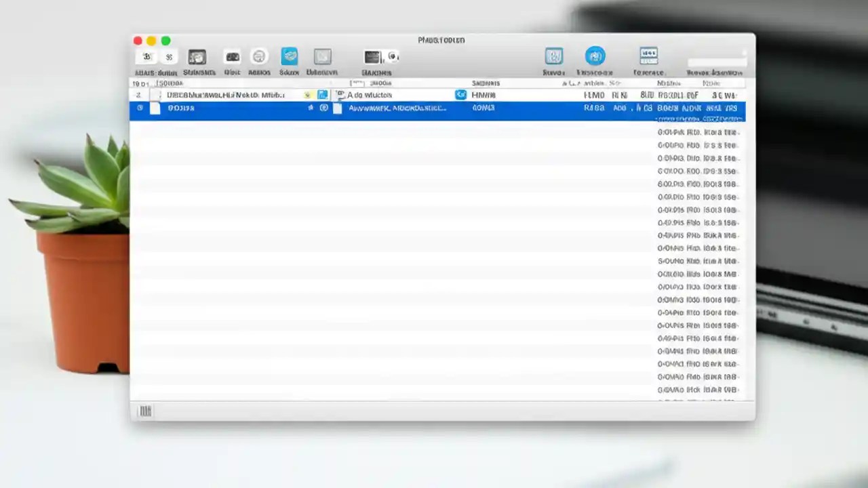Click the blue share toolbar icon
The height and width of the screenshot is (488, 868).
tap(290, 57)
